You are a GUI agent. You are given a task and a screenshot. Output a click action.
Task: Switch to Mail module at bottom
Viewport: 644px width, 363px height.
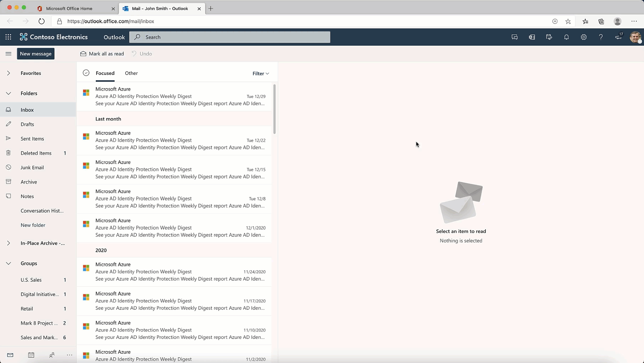10,355
